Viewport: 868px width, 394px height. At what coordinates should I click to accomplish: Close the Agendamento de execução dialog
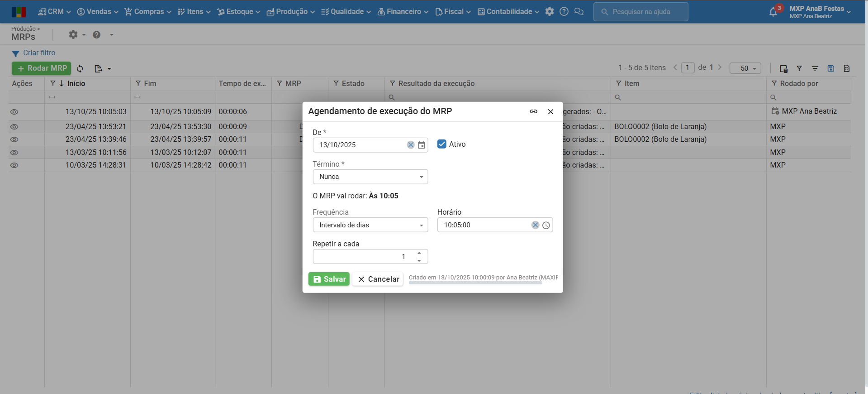550,112
